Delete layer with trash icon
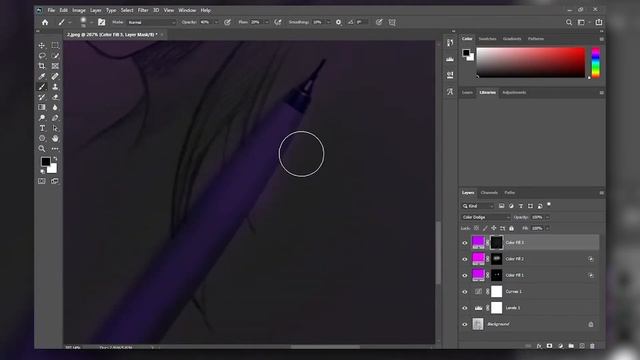The image size is (640, 360). click(592, 346)
